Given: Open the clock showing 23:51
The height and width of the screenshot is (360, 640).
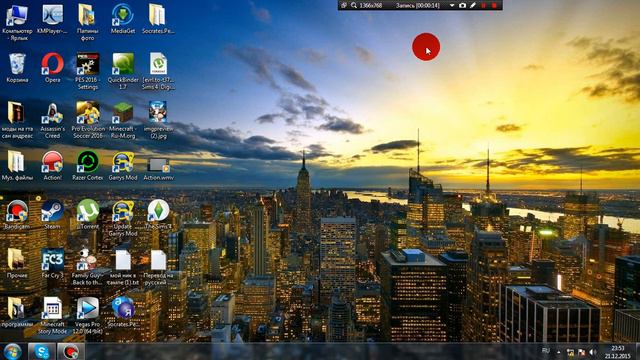Looking at the screenshot, I should 618,352.
